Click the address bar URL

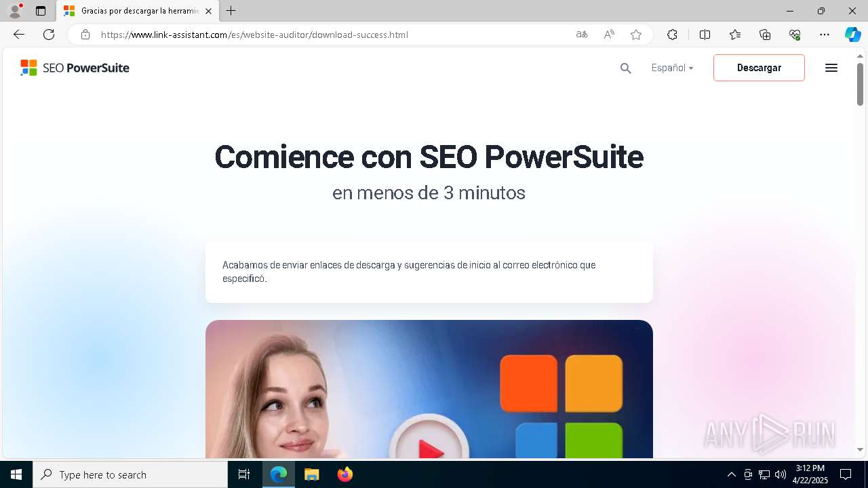click(x=254, y=35)
